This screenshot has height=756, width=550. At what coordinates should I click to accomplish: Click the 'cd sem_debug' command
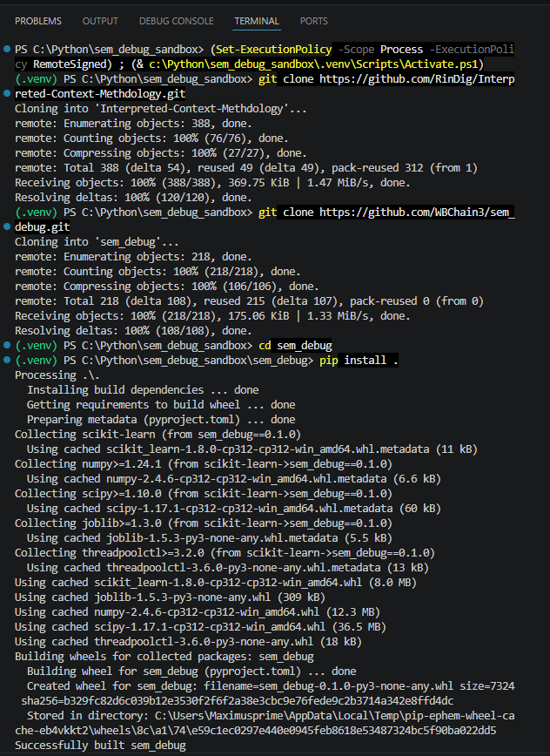click(295, 346)
